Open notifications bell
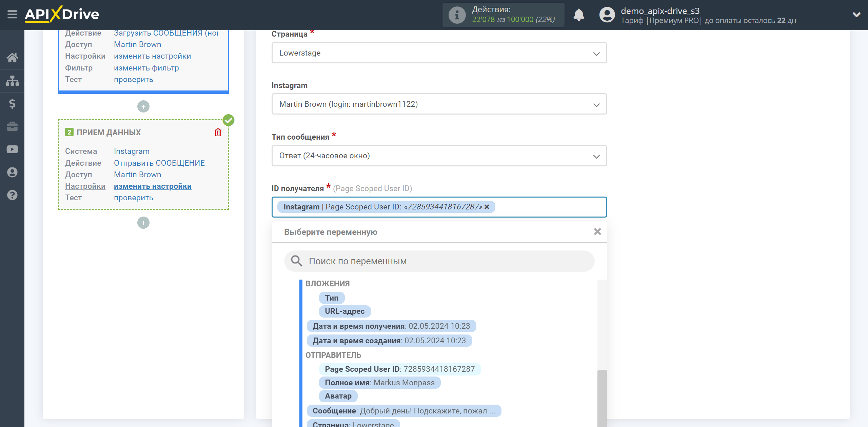The height and width of the screenshot is (427, 868). tap(579, 15)
